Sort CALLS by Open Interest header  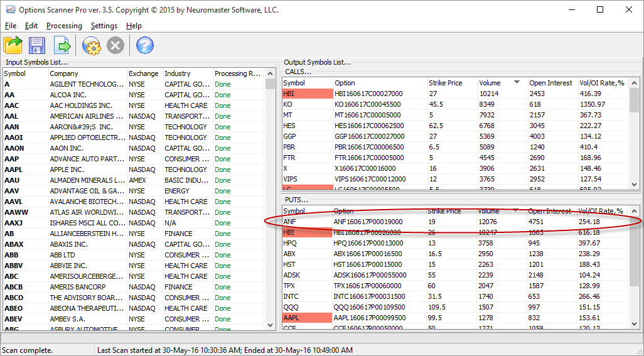(552, 83)
